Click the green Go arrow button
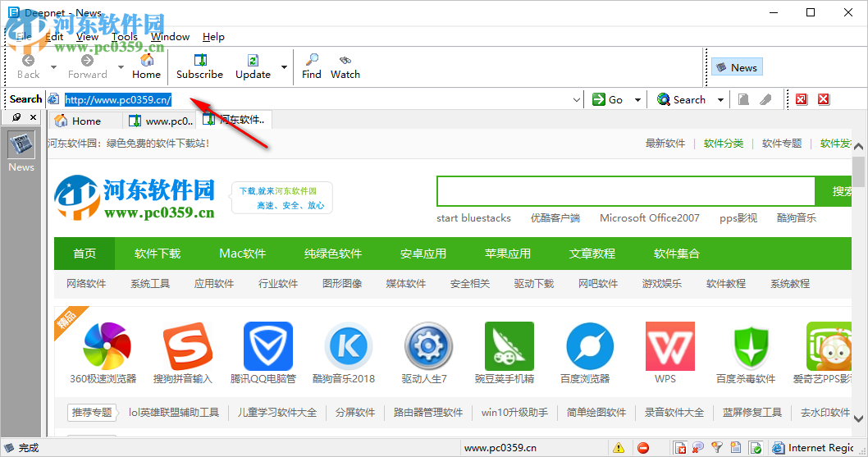This screenshot has height=457, width=868. [607, 100]
